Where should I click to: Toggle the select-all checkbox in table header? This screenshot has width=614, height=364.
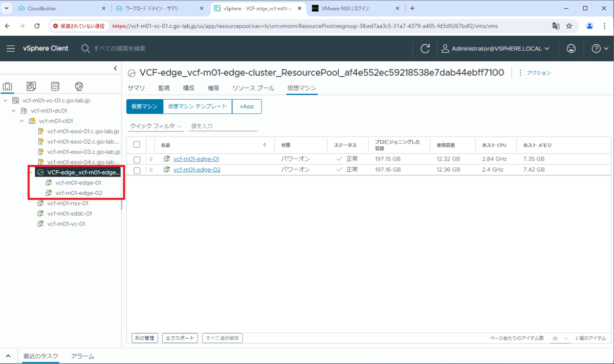(137, 145)
